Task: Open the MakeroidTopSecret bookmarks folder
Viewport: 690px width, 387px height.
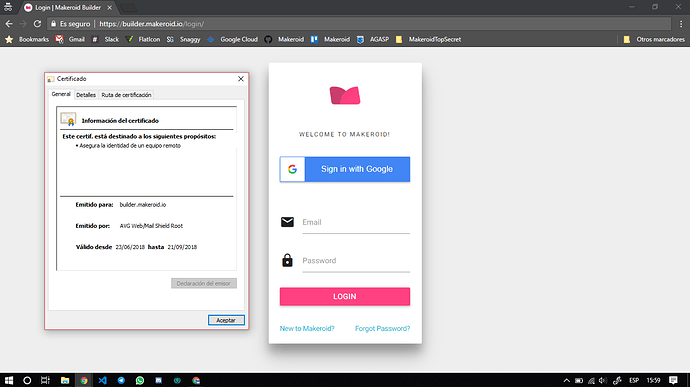Action: [428, 39]
